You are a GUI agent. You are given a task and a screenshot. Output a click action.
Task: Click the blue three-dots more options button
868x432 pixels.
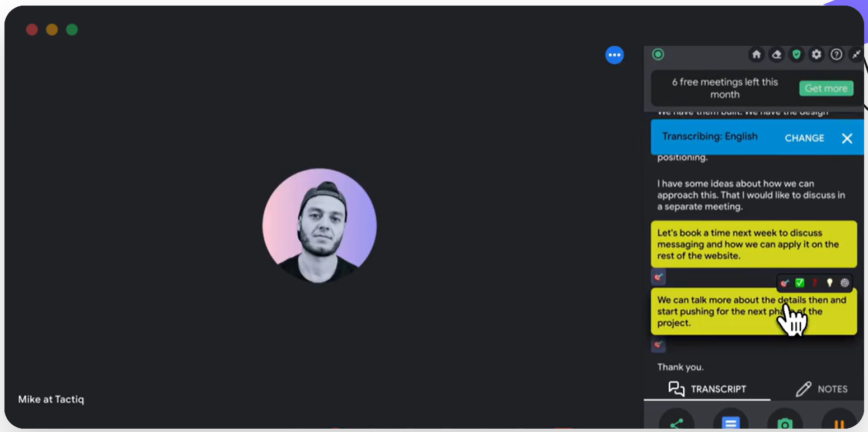click(x=614, y=55)
